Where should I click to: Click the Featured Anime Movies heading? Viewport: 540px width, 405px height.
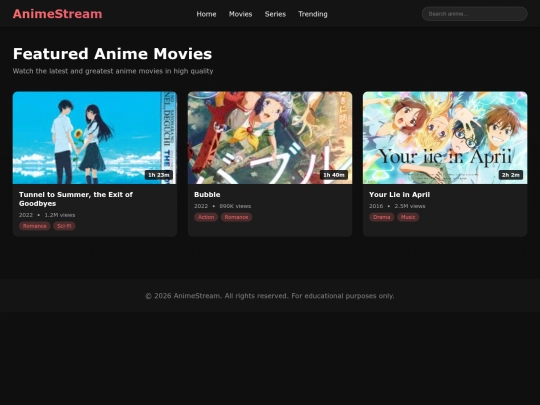[x=112, y=54]
